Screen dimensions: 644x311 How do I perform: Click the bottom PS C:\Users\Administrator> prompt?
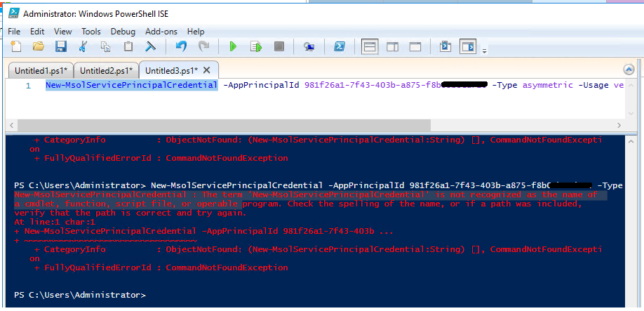80,295
